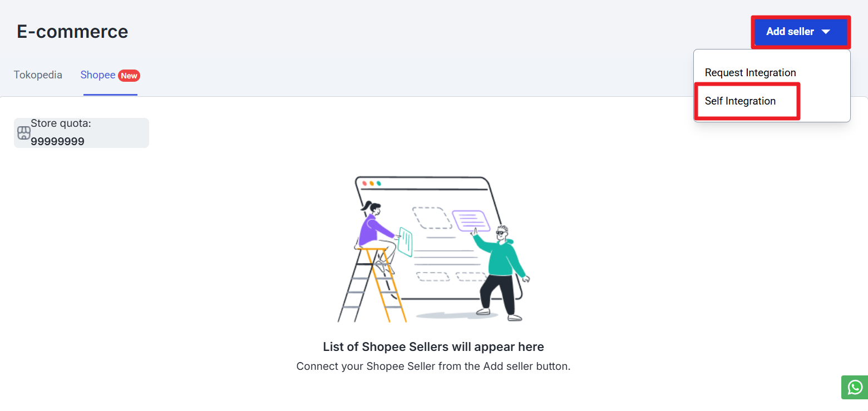Screen dimensions: 868x411
Task: Click the 99999999 quota value
Action: click(x=57, y=141)
